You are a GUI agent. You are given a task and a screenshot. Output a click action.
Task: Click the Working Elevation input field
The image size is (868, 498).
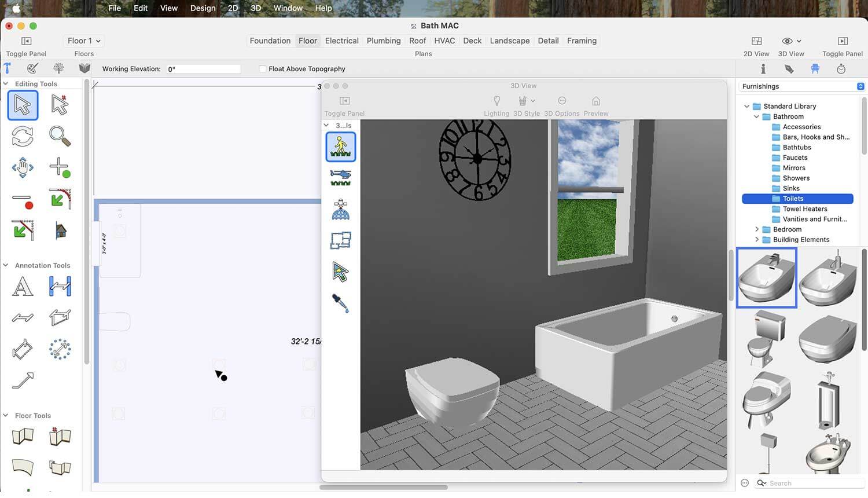[203, 69]
